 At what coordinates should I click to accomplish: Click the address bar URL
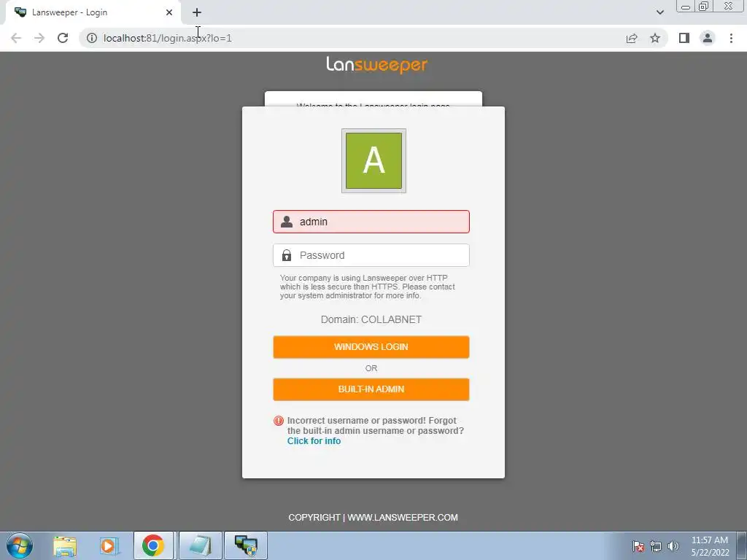[168, 38]
